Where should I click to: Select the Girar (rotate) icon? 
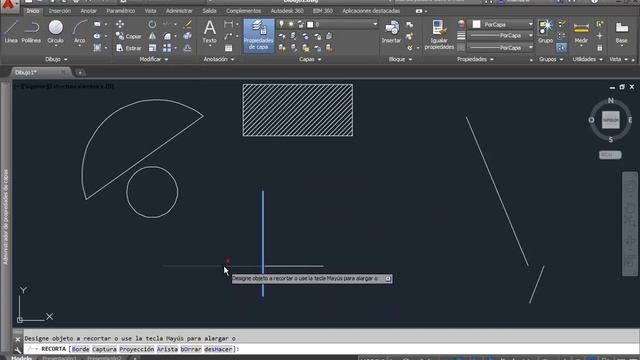(152, 24)
